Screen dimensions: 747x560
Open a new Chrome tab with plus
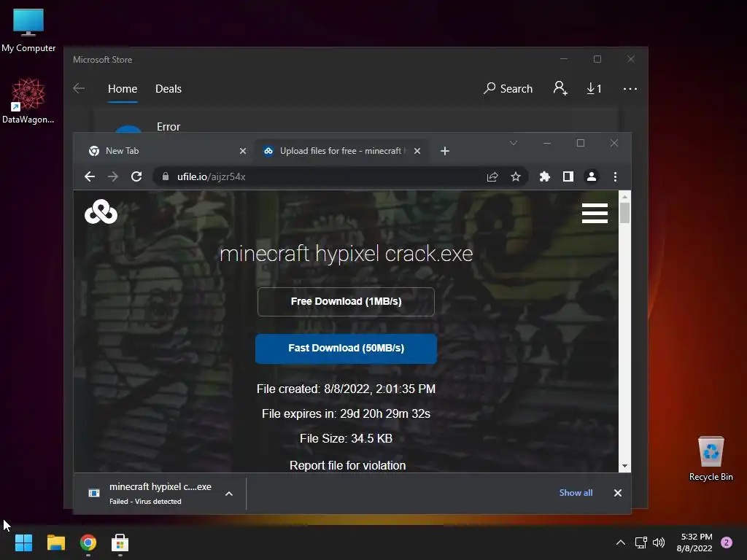click(x=444, y=151)
